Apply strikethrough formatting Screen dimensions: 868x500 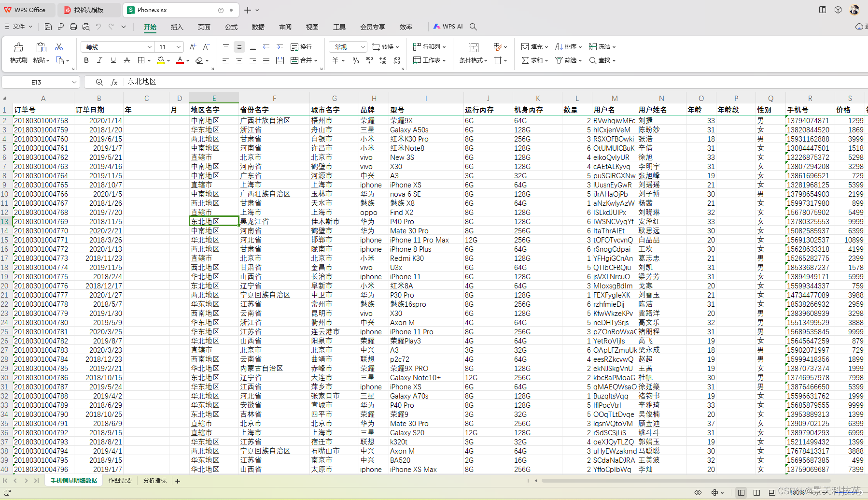pyautogui.click(x=127, y=60)
